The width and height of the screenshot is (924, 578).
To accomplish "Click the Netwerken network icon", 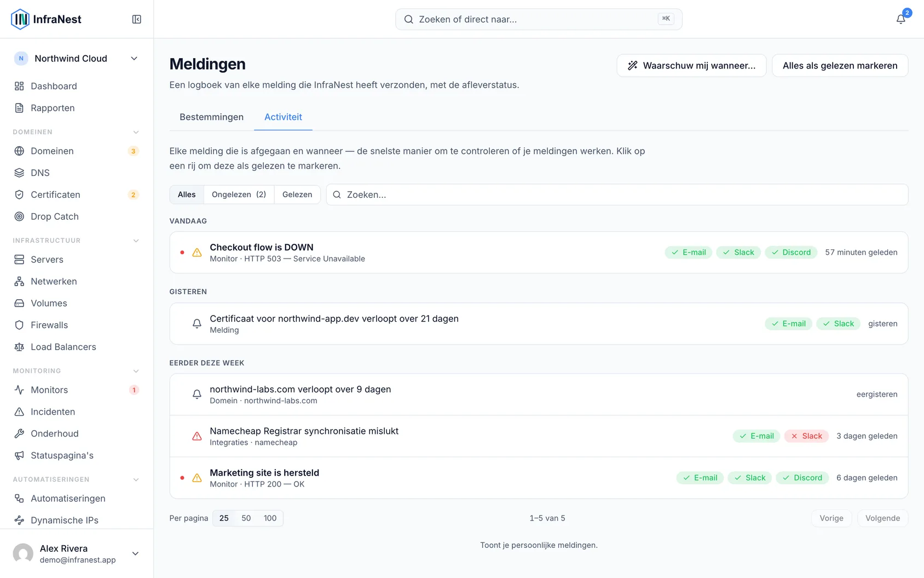I will [19, 281].
